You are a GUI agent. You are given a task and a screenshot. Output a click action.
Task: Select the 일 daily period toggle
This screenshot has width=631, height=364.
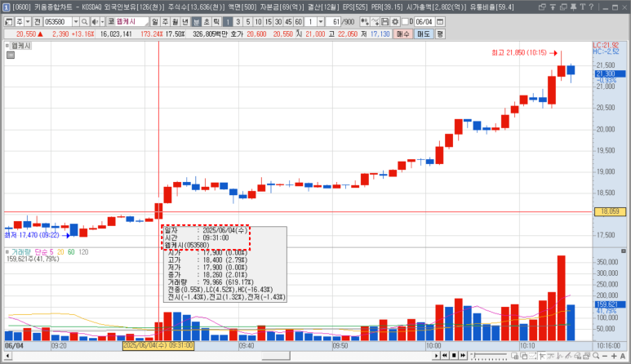155,22
